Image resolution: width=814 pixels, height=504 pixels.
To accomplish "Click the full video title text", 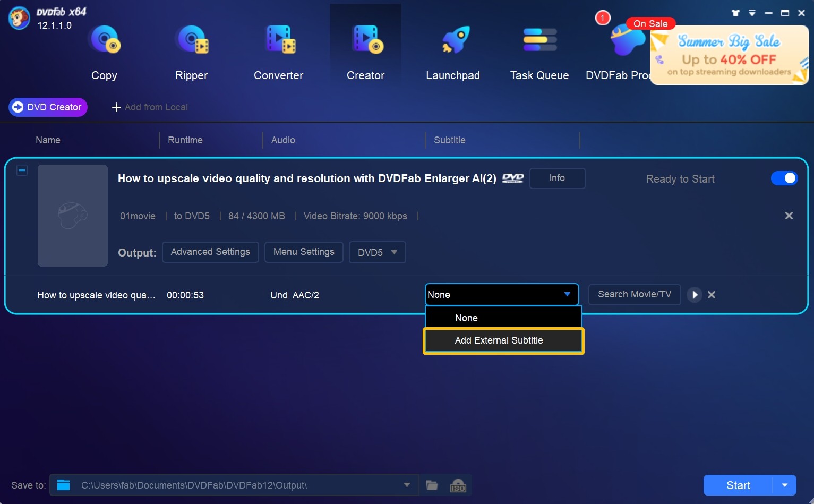I will 307,178.
